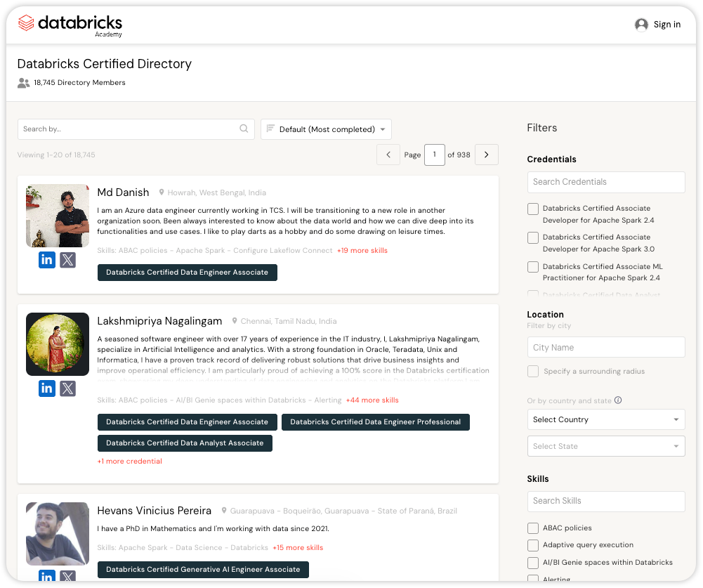Click the page number input box

[x=435, y=155]
